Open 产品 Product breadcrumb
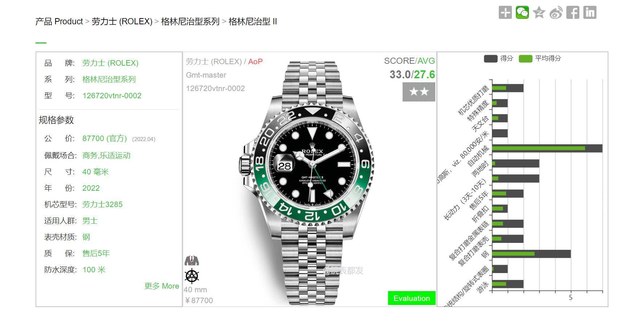This screenshot has width=644, height=310. click(59, 21)
